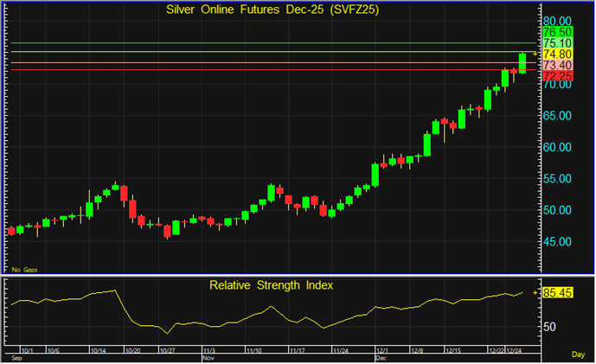Select the Nov month label on time axis
596x364 pixels.
(207, 356)
